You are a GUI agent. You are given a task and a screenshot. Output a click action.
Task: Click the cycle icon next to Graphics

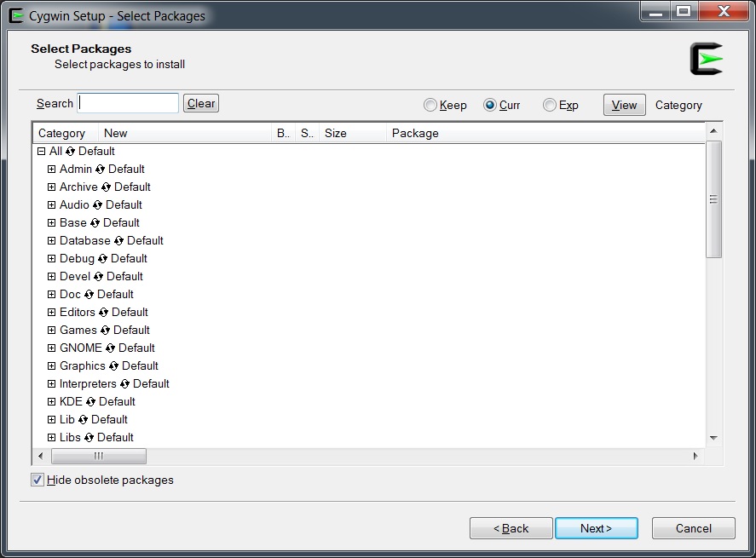[x=113, y=366]
